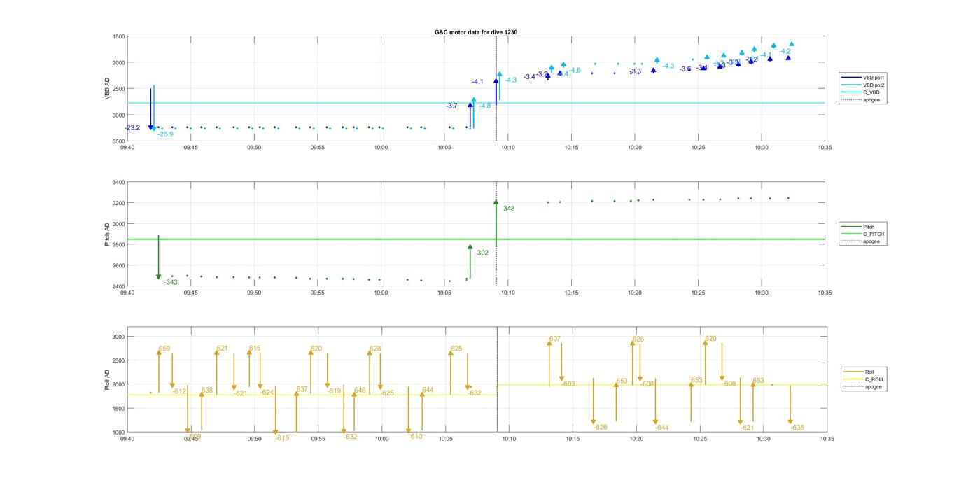
Task: Click the "-4.8" VBD data label
Action: pyautogui.click(x=484, y=106)
